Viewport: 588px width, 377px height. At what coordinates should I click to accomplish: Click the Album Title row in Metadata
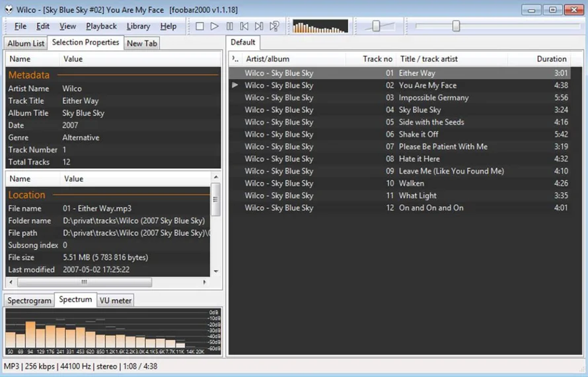point(113,113)
